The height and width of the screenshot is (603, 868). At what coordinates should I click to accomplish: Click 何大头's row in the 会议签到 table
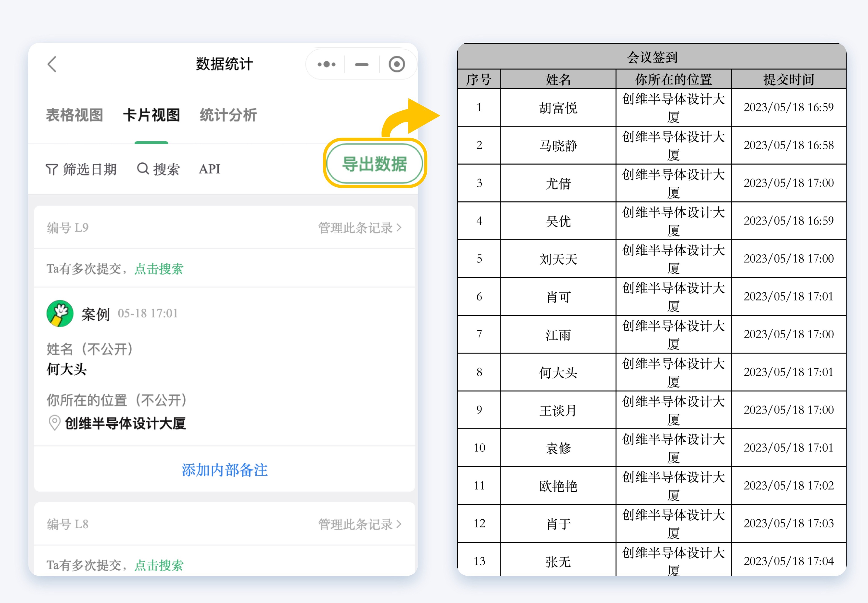[x=558, y=372]
